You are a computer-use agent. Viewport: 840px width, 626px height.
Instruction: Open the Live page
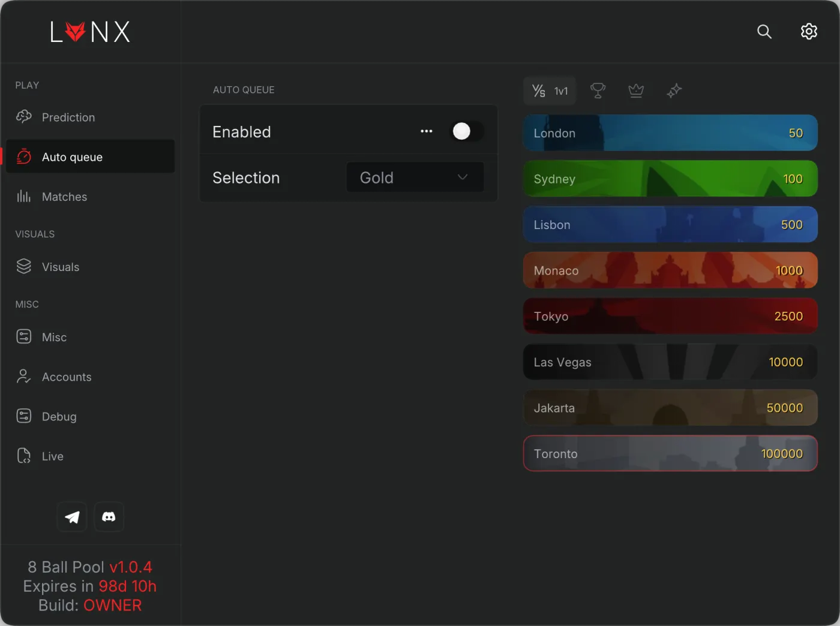(x=90, y=455)
